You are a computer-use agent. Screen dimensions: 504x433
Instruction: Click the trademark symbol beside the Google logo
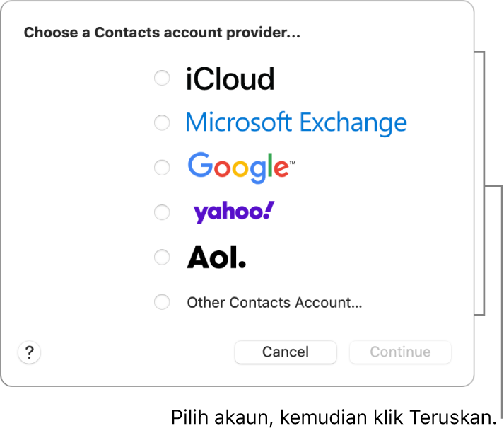pyautogui.click(x=292, y=162)
